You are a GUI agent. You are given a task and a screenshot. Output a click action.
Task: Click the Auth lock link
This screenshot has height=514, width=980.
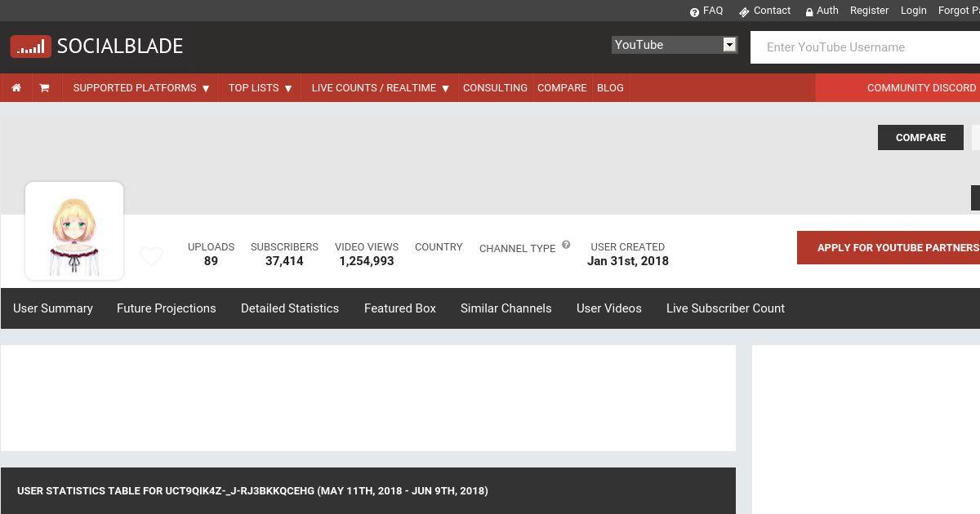(x=822, y=11)
